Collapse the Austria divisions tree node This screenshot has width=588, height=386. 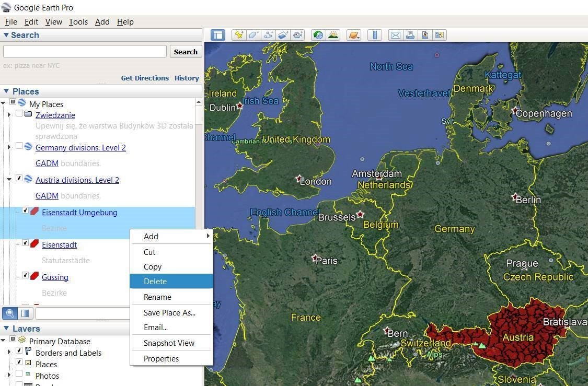pos(9,180)
